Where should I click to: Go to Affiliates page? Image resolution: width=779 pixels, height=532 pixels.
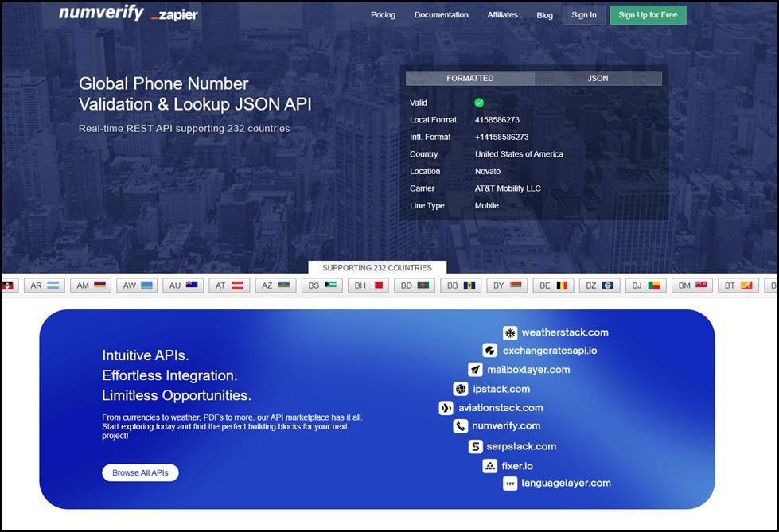coord(502,15)
